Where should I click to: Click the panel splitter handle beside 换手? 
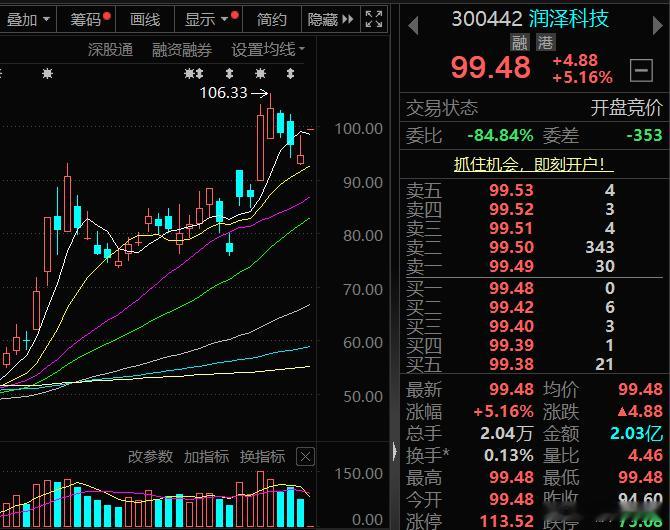click(394, 451)
